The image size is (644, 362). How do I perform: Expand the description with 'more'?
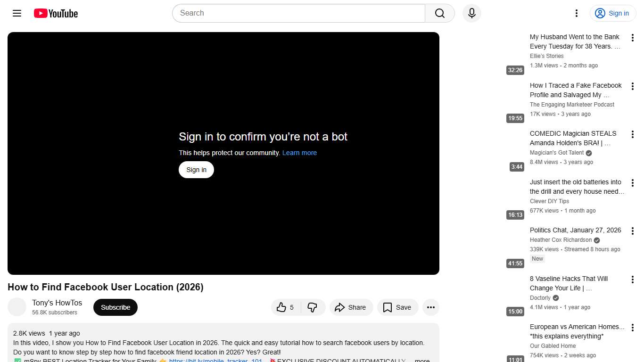click(422, 361)
